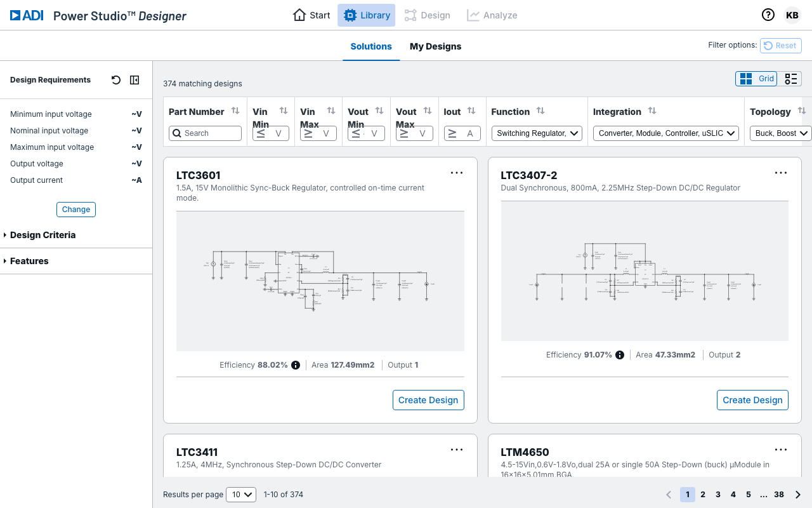
Task: Create Design for LTC3407-2
Action: [752, 400]
